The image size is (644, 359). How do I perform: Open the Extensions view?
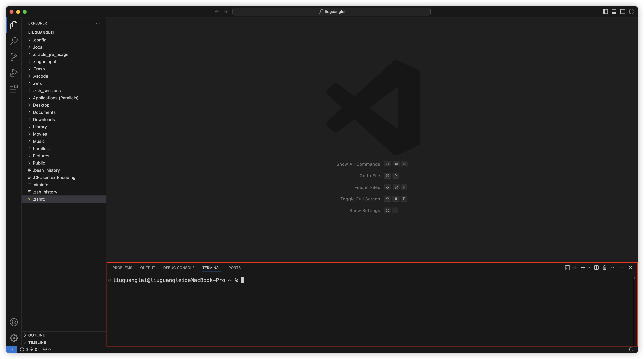[14, 89]
